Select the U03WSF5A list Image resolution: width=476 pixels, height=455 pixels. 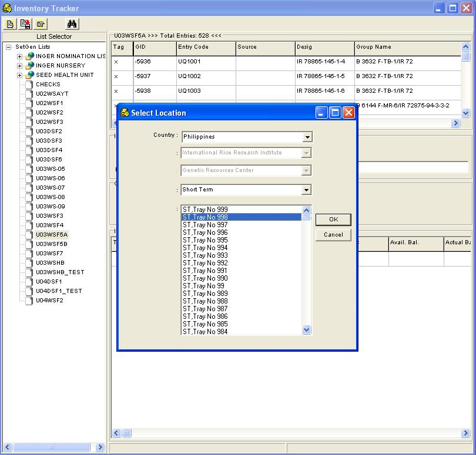[52, 235]
